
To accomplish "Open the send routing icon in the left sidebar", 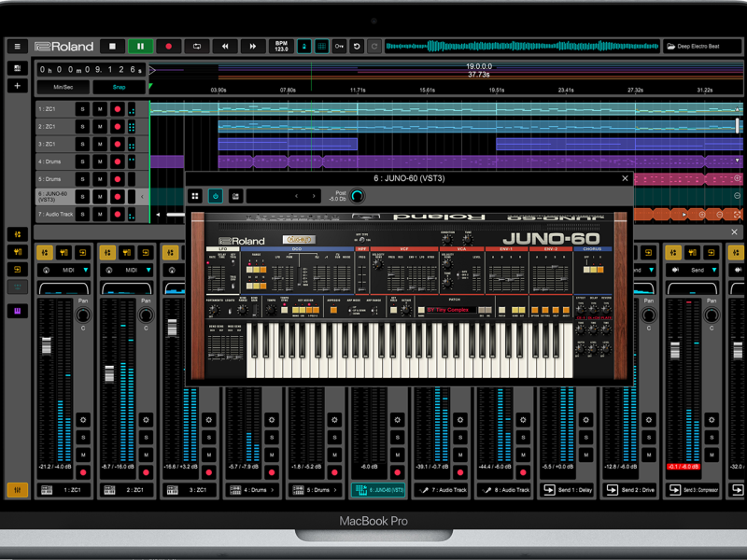I will pos(17,270).
